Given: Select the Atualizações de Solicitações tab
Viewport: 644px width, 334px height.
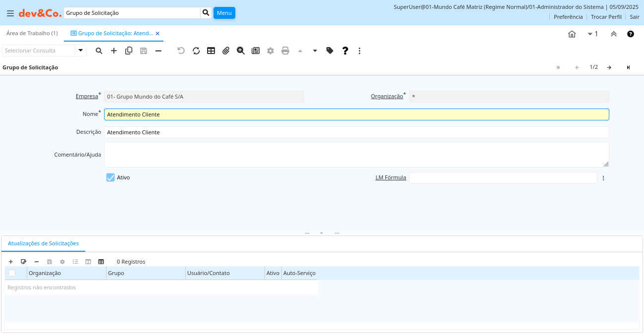Looking at the screenshot, I should click(x=43, y=243).
